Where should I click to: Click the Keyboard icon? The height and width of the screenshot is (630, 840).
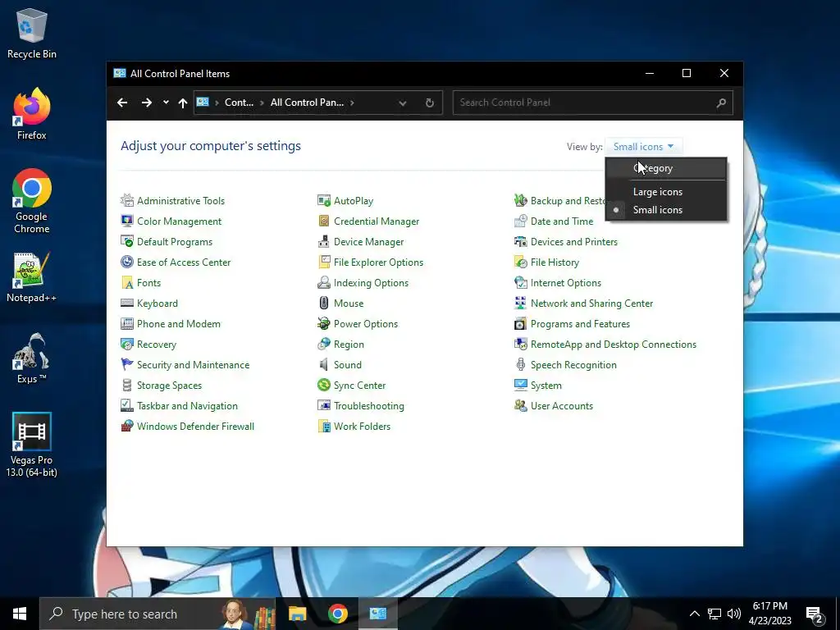tap(127, 304)
